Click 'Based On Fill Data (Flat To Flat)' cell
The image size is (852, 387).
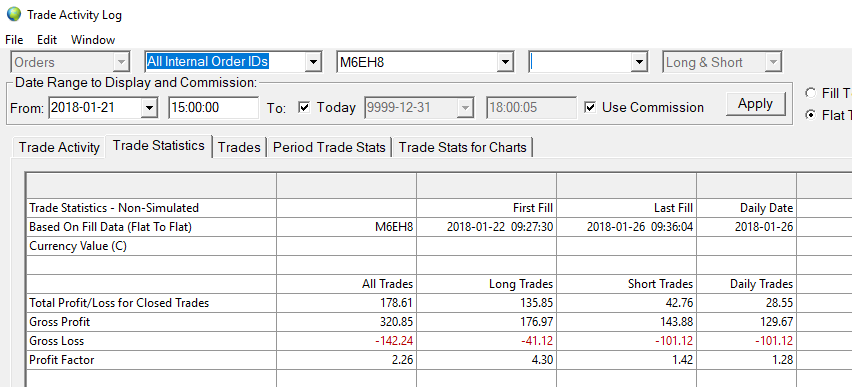151,227
